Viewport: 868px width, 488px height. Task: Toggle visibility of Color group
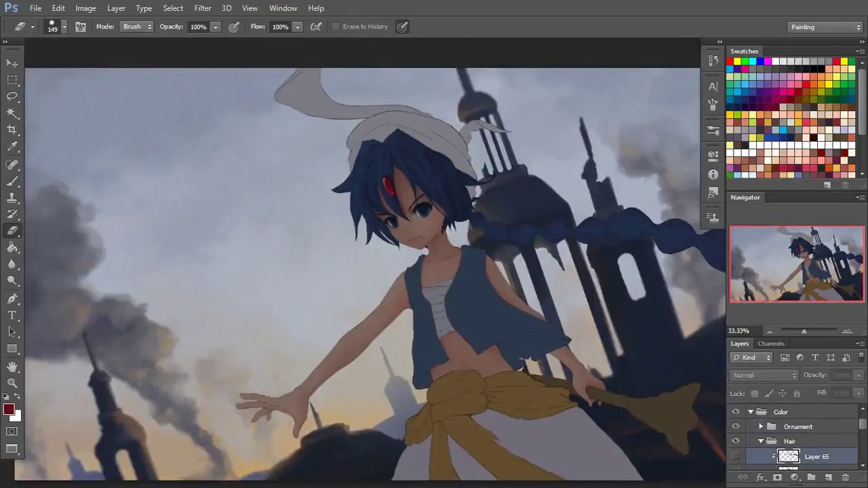pos(736,412)
